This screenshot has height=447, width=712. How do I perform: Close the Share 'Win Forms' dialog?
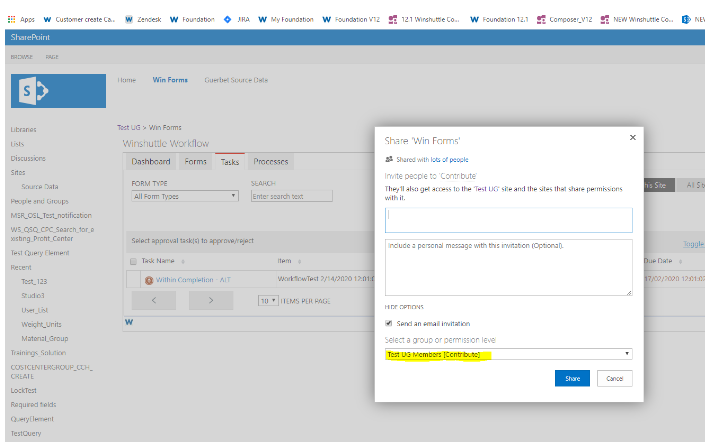(x=633, y=138)
